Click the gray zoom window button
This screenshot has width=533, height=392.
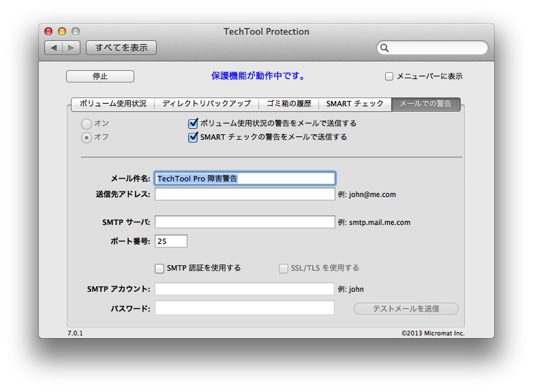pos(76,31)
